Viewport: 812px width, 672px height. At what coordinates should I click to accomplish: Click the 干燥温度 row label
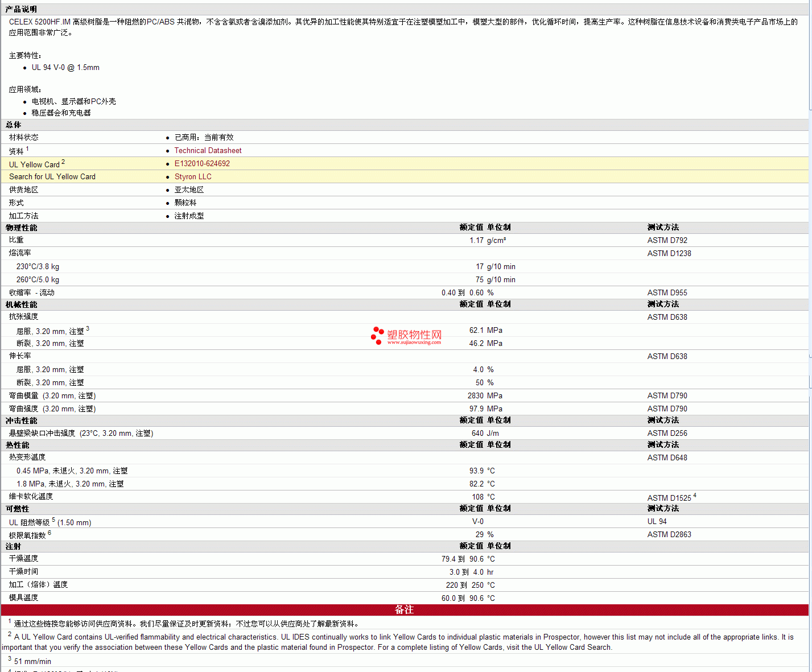(x=23, y=559)
